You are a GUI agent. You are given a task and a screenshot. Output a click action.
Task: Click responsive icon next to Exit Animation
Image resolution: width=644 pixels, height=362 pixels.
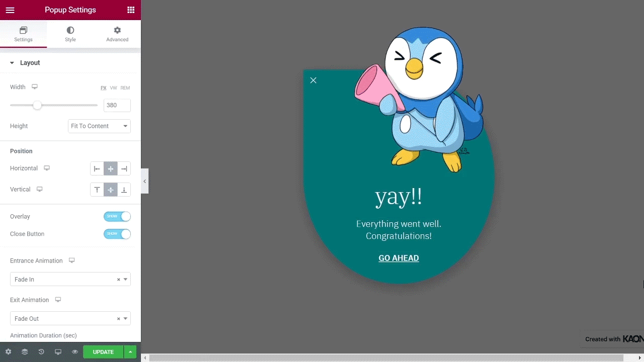click(x=58, y=300)
